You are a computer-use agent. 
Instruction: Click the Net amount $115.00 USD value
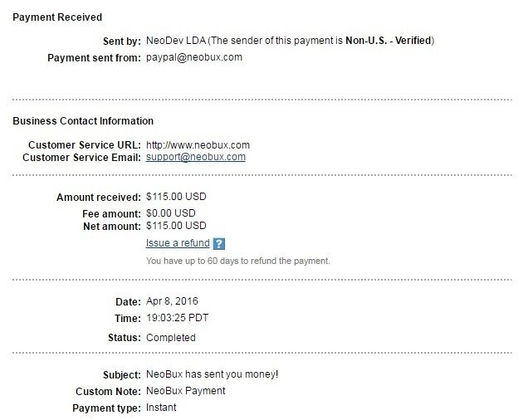tap(176, 226)
